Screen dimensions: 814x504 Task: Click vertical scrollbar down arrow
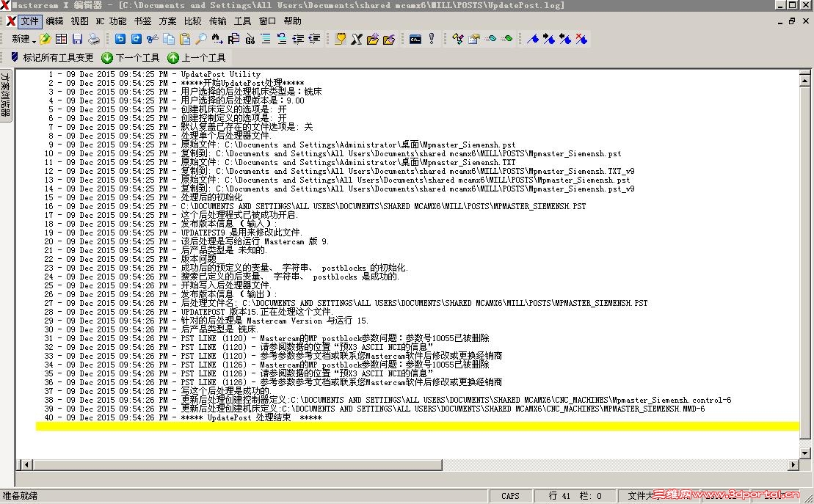(x=804, y=453)
